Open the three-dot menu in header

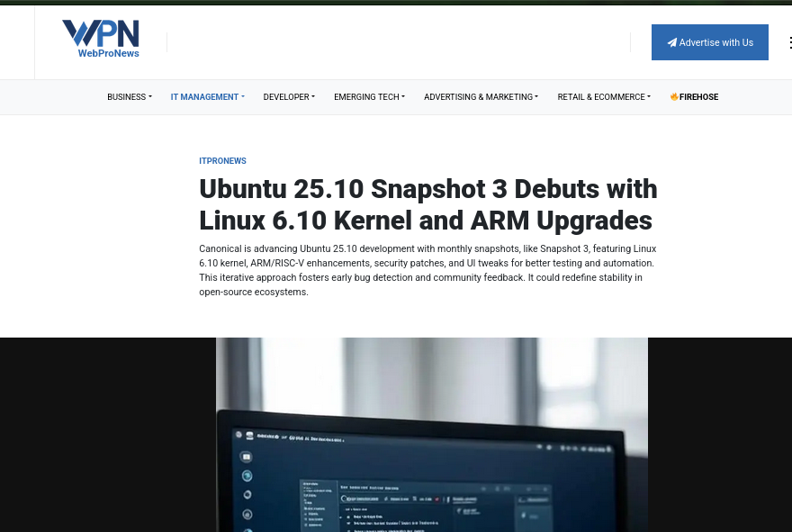(x=789, y=42)
